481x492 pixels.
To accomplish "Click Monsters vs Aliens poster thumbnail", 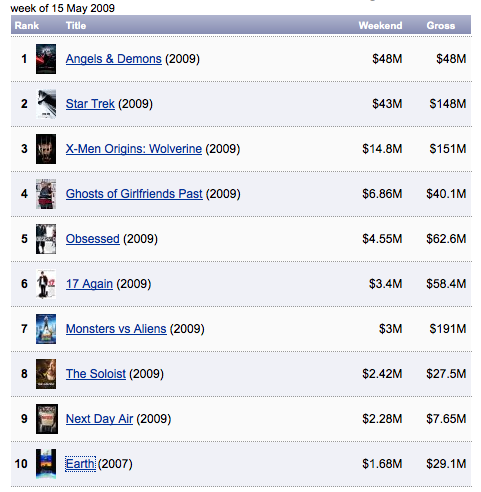I will (x=46, y=329).
